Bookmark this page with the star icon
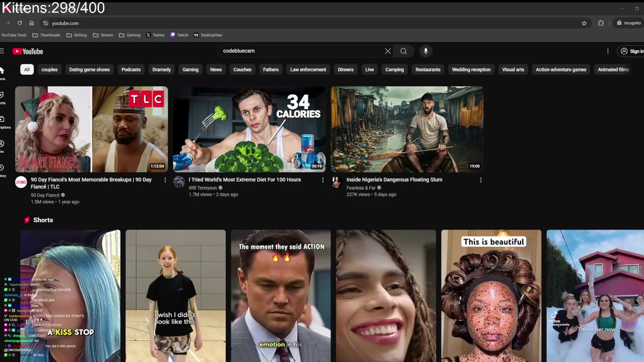 584,23
